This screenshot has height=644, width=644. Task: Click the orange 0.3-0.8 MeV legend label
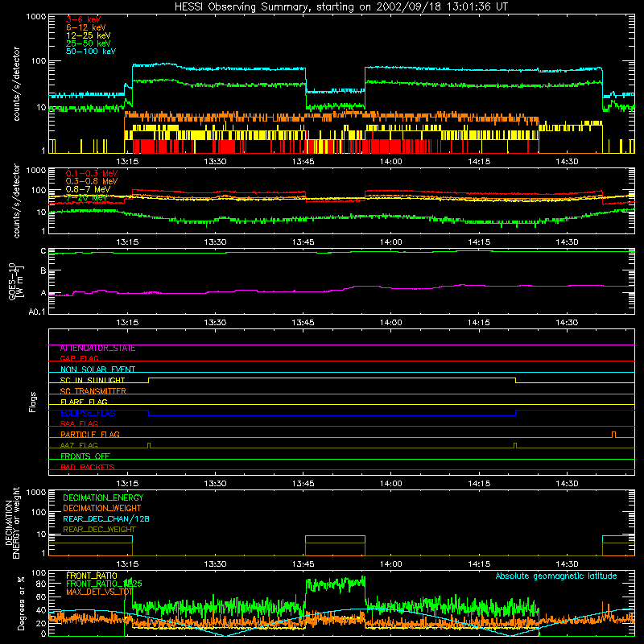point(91,181)
